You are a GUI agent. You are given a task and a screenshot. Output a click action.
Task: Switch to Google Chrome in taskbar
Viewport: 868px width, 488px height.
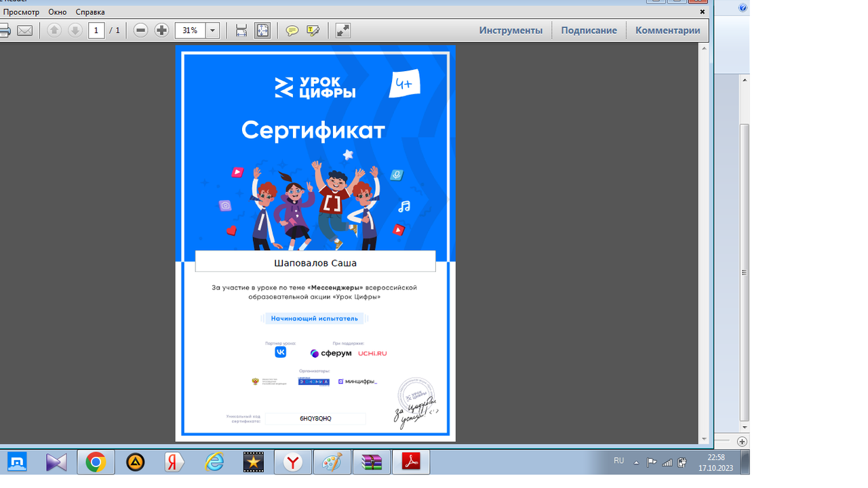coord(96,462)
